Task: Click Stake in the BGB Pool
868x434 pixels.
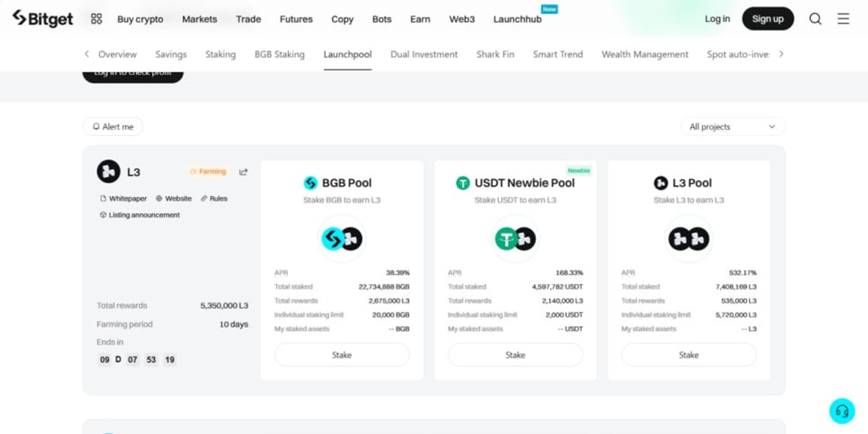Action: 342,355
